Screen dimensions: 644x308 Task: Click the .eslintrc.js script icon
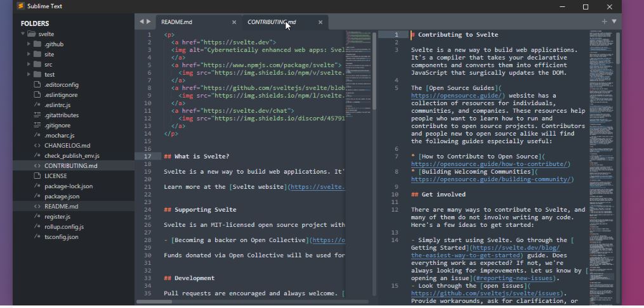[x=37, y=105]
